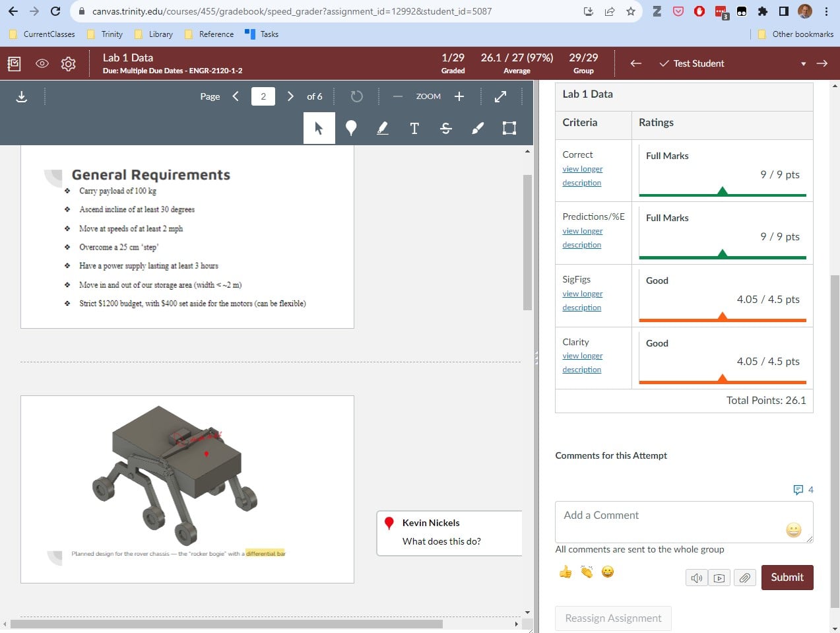View longer description for Predictions/%E criterion
This screenshot has width=840, height=633.
pos(582,238)
